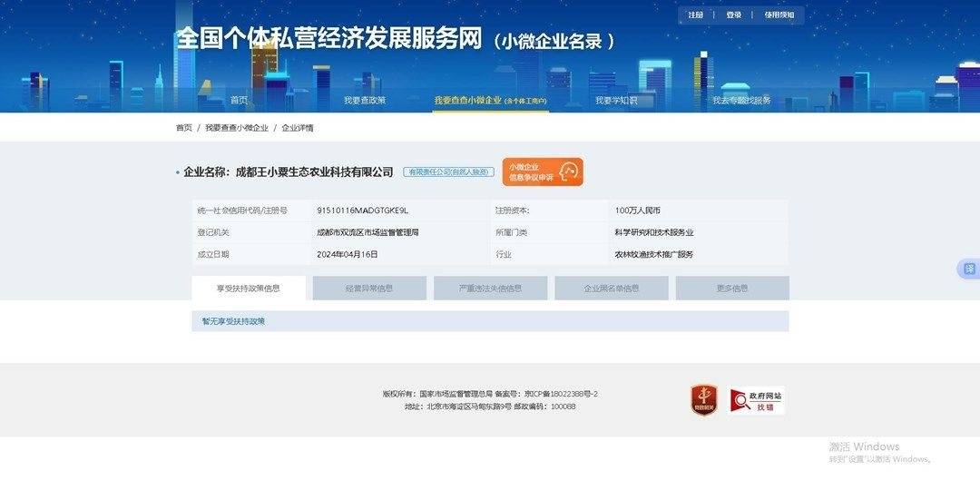Switch to the 经营异常信息 tab
The image size is (980, 490).
pyautogui.click(x=369, y=289)
